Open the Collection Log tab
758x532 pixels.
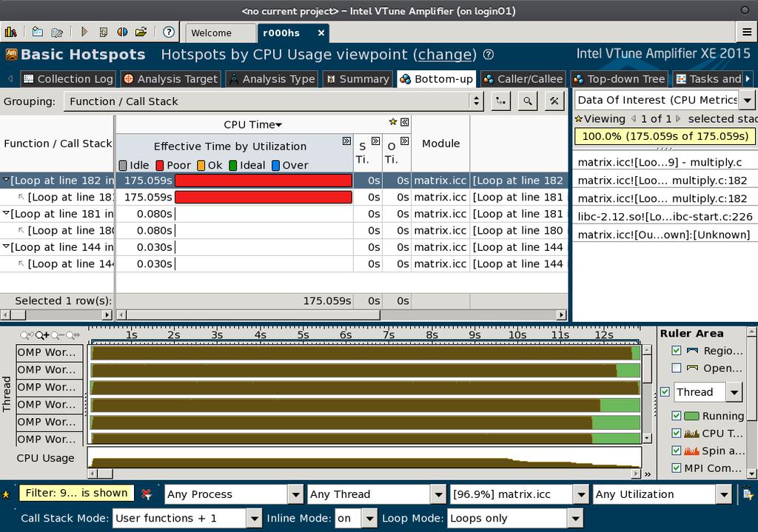[x=68, y=78]
